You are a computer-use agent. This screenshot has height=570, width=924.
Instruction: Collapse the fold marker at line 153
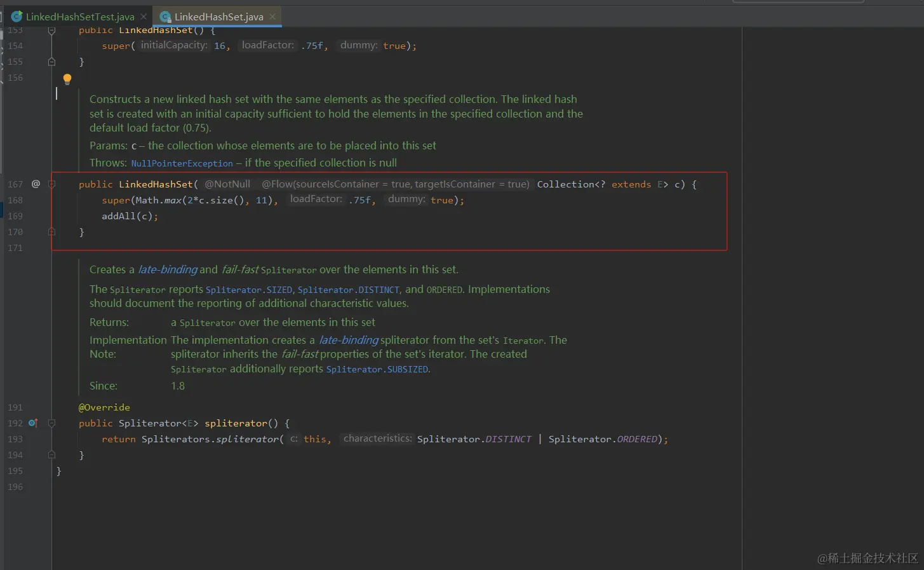(x=52, y=30)
